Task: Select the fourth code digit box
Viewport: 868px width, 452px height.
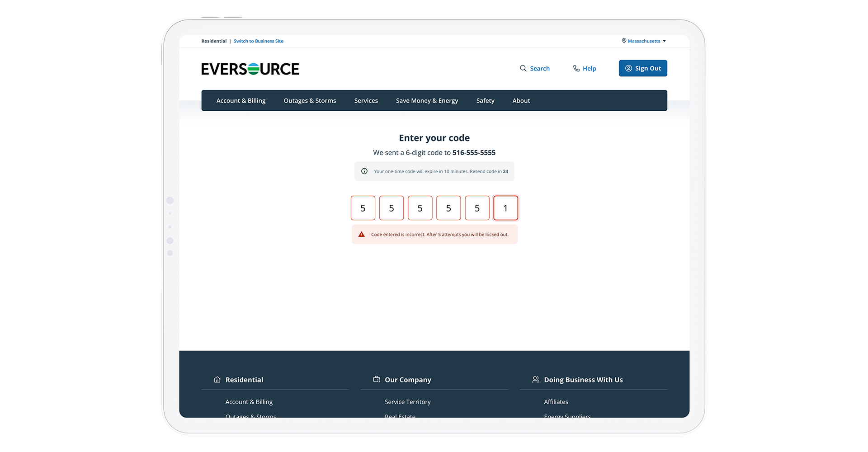Action: point(448,208)
